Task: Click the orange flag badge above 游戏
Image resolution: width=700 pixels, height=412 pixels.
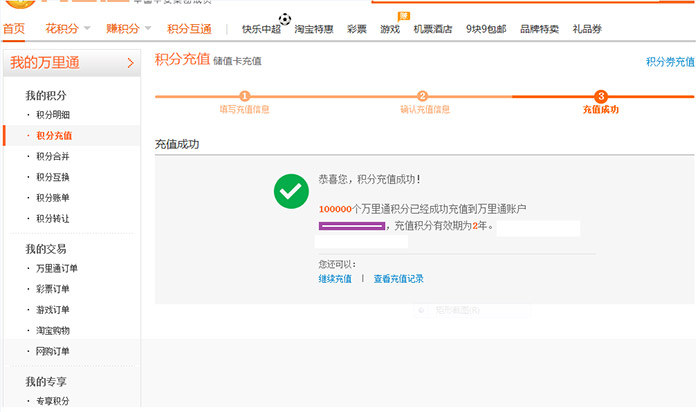Action: 404,17
